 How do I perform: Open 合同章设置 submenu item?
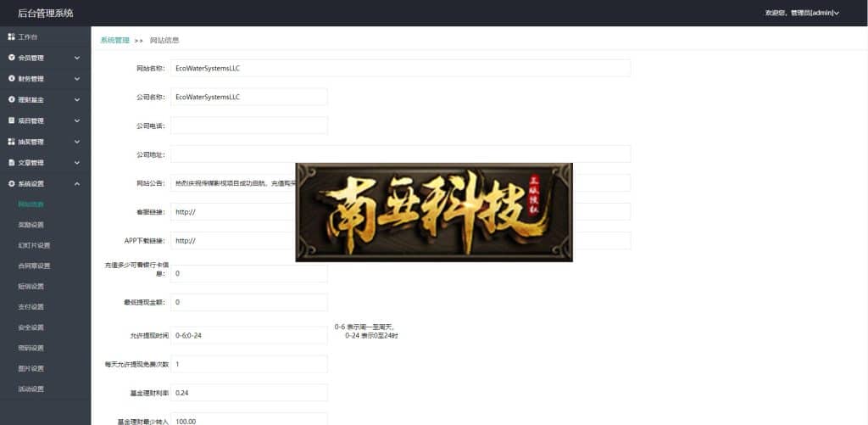(x=34, y=266)
